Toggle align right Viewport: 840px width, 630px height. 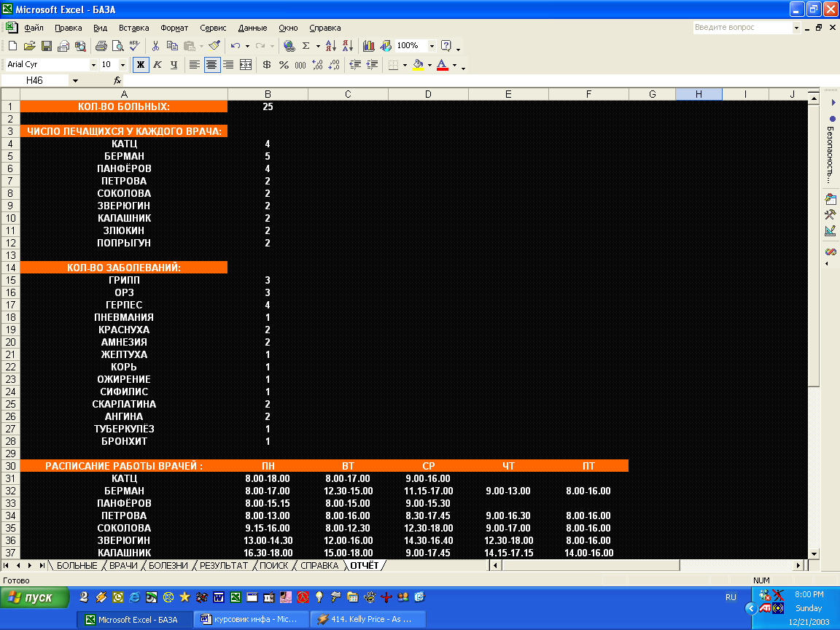[229, 65]
